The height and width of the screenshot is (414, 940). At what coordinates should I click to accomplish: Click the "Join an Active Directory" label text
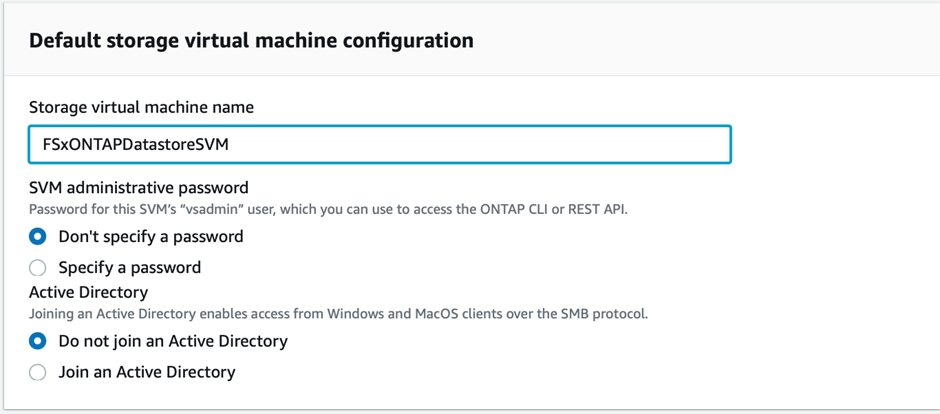coord(147,372)
